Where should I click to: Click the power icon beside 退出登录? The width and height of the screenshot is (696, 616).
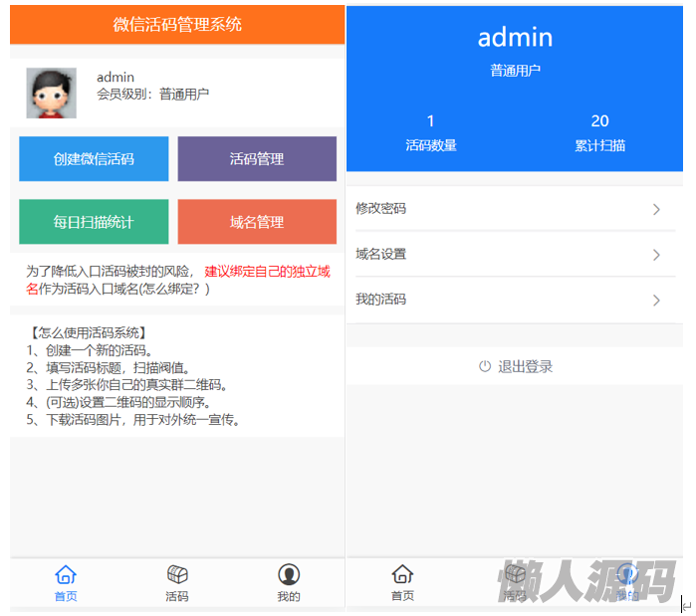coord(485,366)
